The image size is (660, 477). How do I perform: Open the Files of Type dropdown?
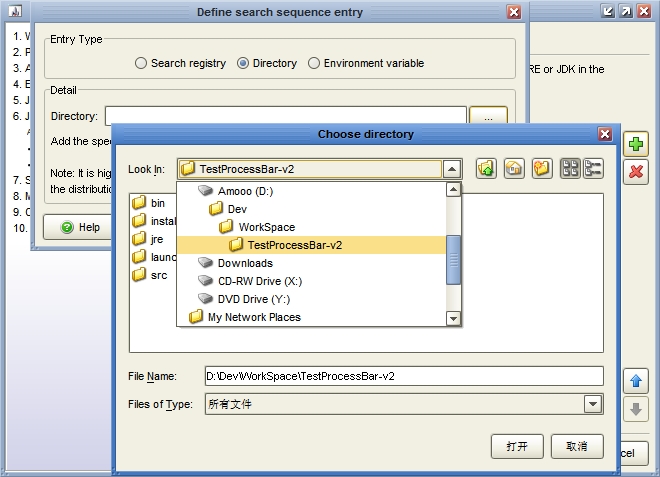pyautogui.click(x=593, y=404)
